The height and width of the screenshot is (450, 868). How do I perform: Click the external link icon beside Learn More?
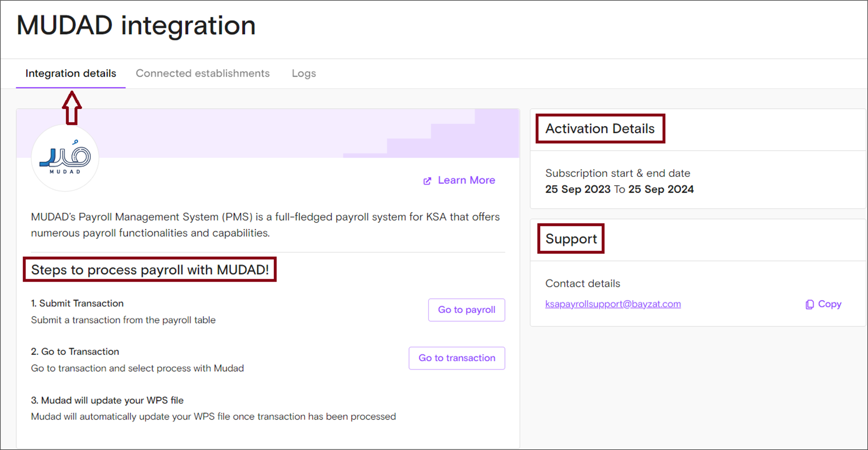coord(427,181)
